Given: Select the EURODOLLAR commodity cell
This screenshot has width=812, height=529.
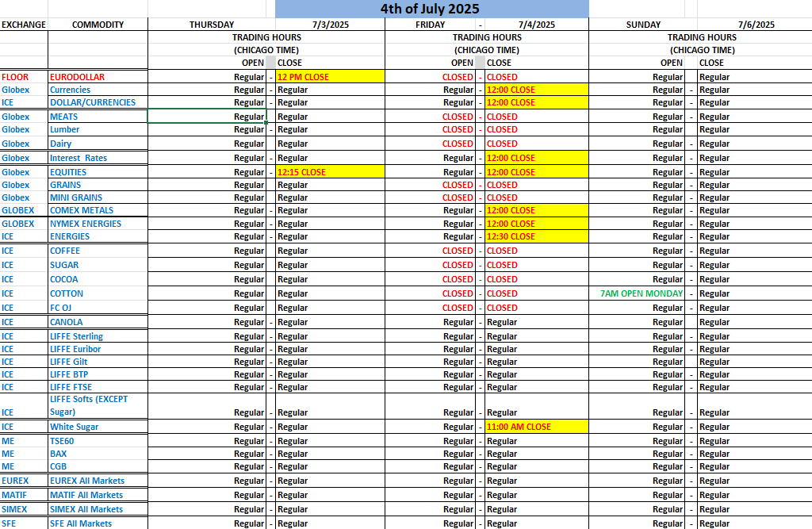Looking at the screenshot, I should [x=98, y=77].
